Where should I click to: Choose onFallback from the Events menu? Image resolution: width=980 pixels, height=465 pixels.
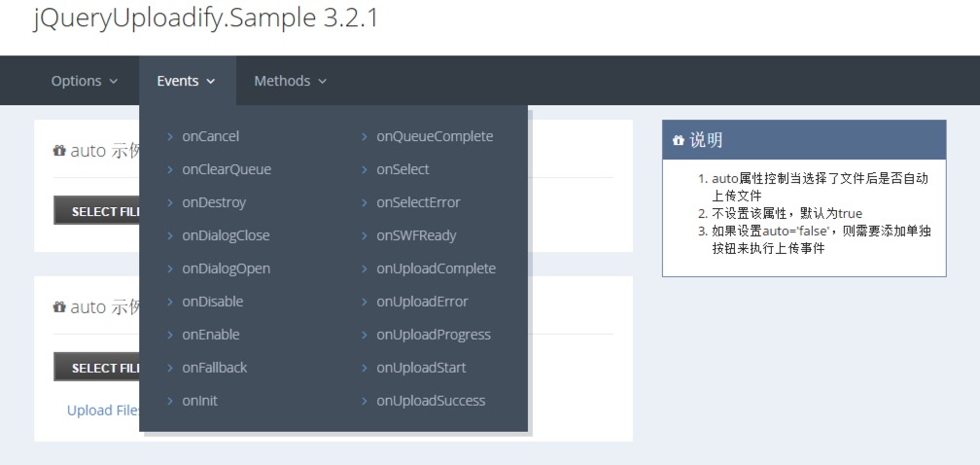pyautogui.click(x=214, y=368)
